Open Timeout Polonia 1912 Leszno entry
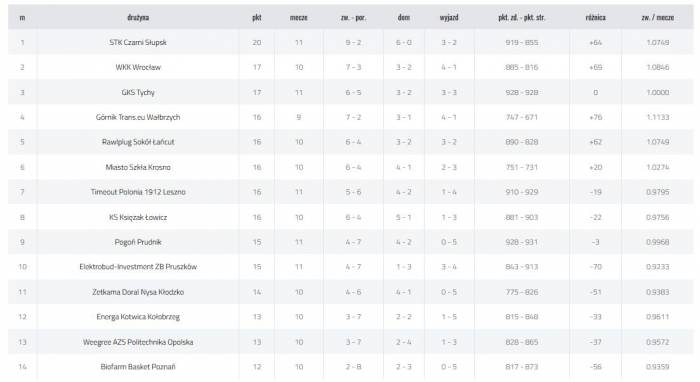Image resolution: width=700 pixels, height=382 pixels. (x=138, y=192)
